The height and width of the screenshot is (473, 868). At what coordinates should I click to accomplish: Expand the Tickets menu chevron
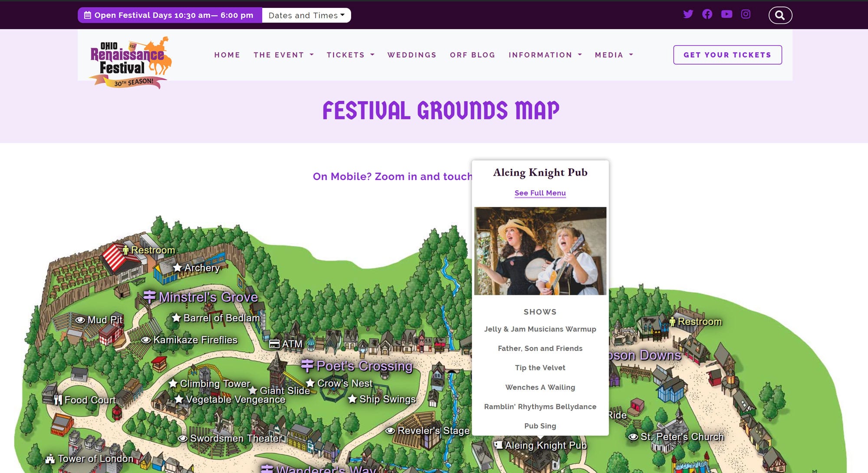pyautogui.click(x=372, y=55)
